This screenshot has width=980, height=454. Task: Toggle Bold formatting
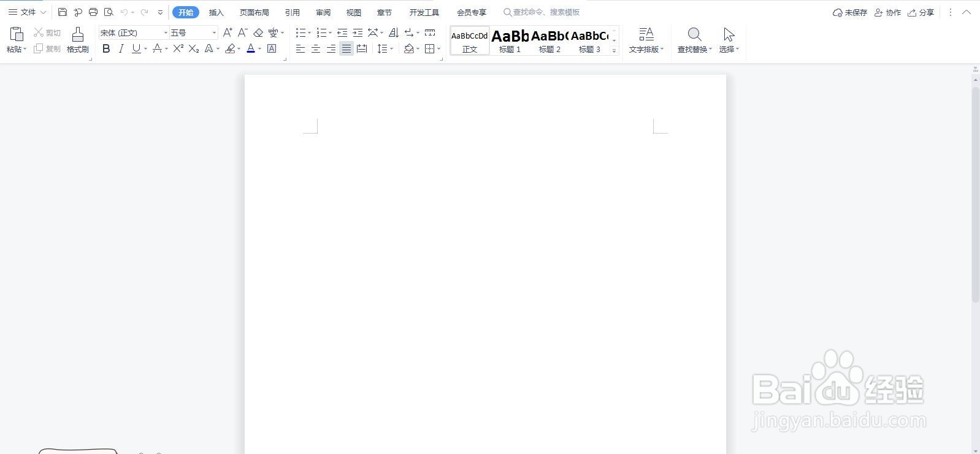(x=106, y=48)
